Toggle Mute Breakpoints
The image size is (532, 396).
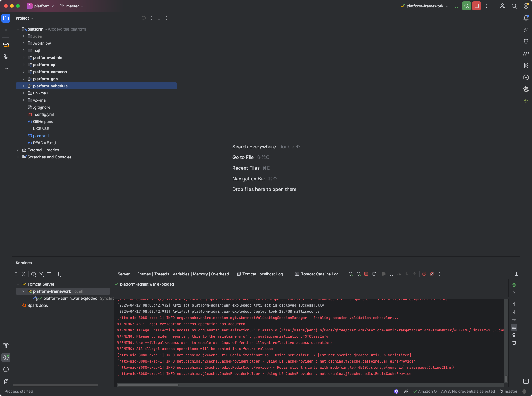tap(432, 274)
